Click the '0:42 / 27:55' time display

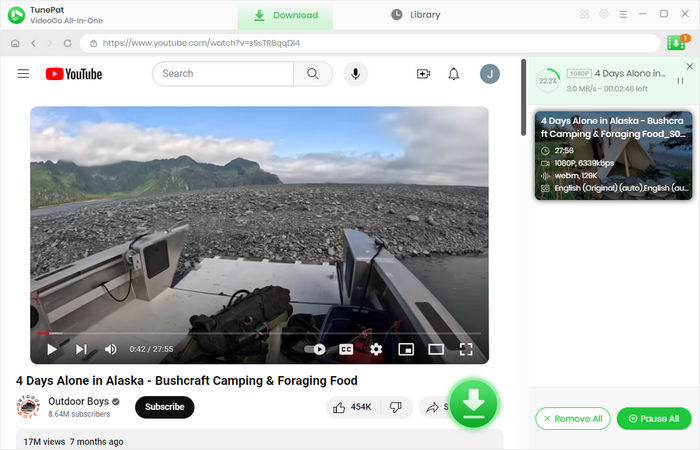(x=151, y=349)
